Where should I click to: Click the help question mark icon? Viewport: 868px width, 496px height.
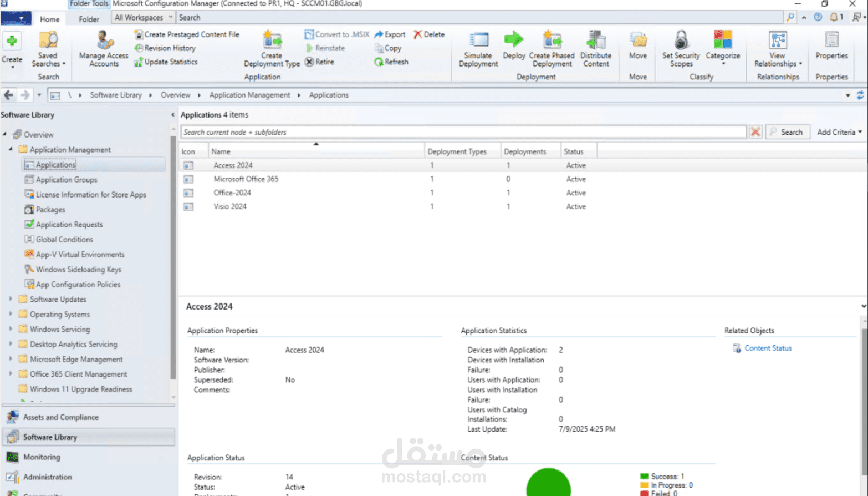[x=818, y=17]
